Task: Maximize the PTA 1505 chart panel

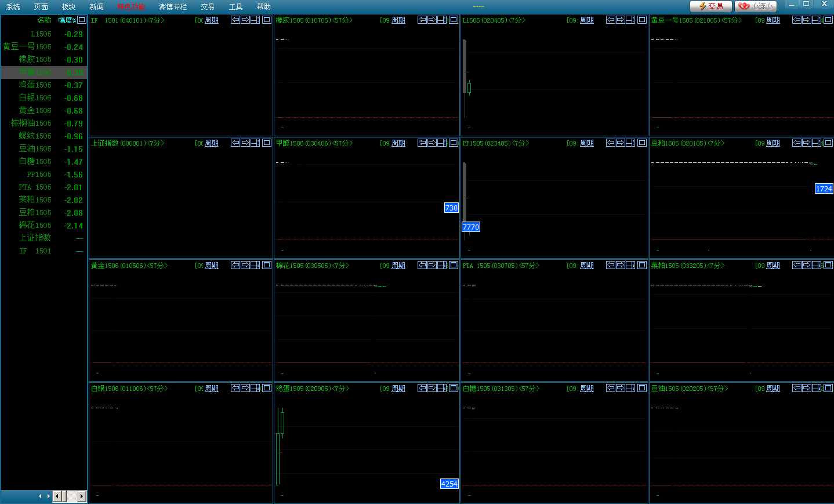Action: pos(642,265)
